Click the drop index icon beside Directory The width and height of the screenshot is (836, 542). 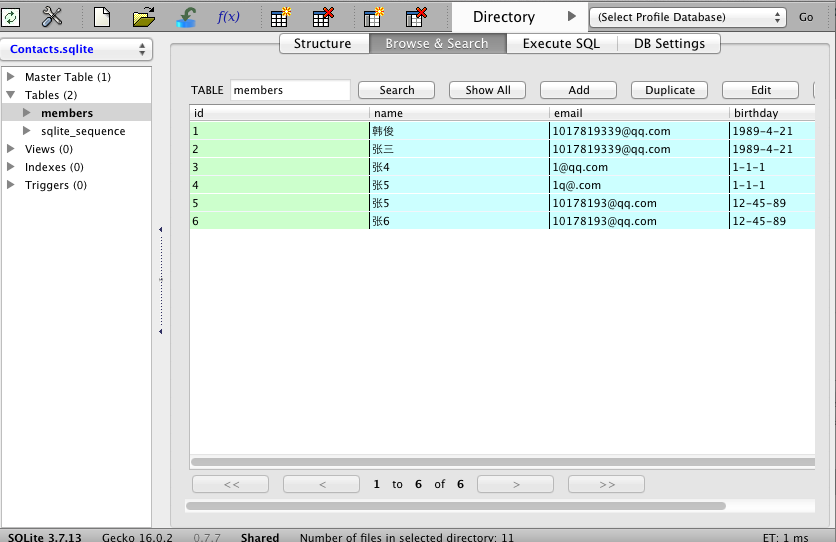coord(417,16)
